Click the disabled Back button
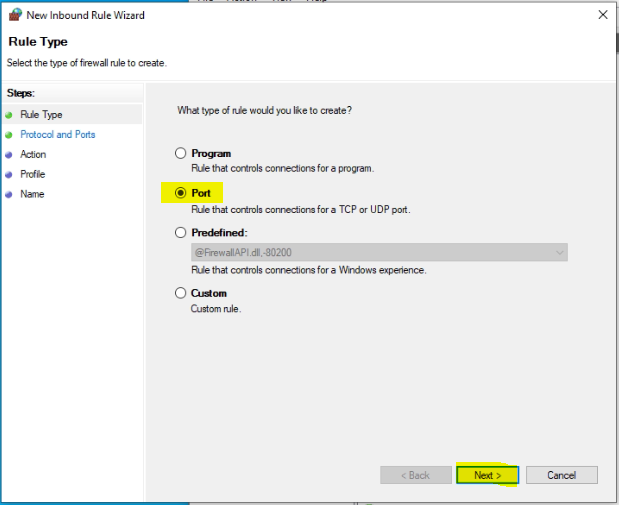 416,475
